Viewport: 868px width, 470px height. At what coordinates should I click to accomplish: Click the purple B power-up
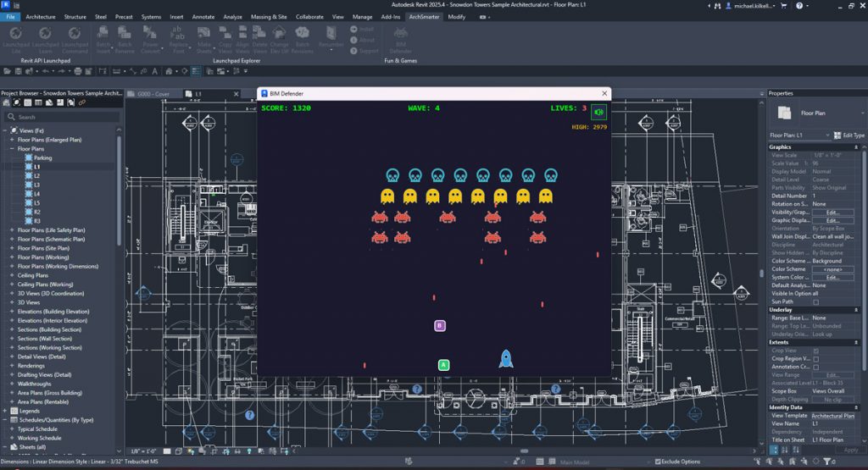click(440, 325)
